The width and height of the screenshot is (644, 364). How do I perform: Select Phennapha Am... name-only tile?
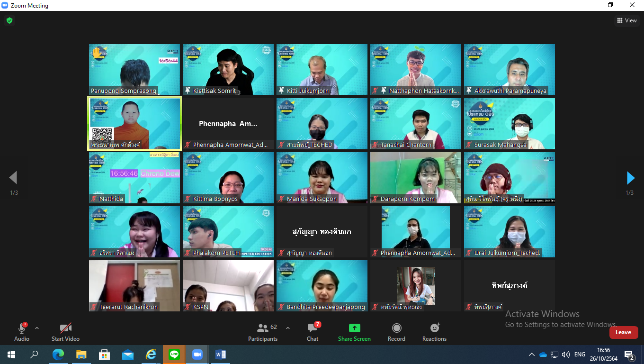click(228, 124)
